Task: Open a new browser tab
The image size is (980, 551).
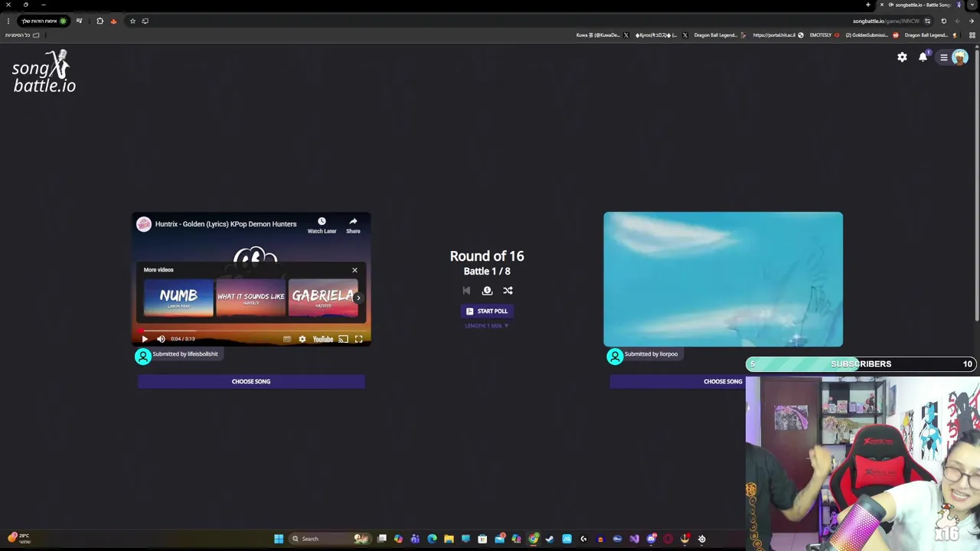Action: tap(868, 5)
